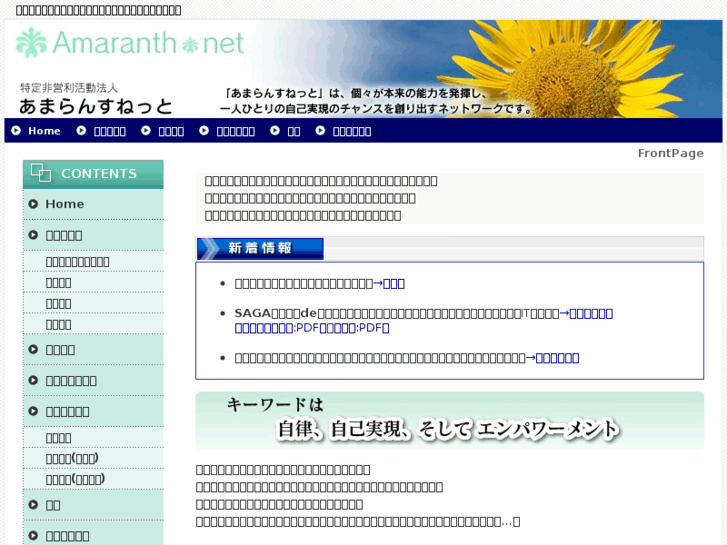Open Home in the CONTENTS sidebar

click(x=64, y=204)
